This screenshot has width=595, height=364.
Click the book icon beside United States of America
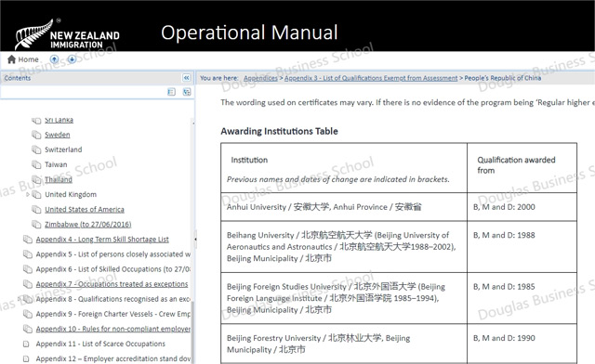[36, 209]
